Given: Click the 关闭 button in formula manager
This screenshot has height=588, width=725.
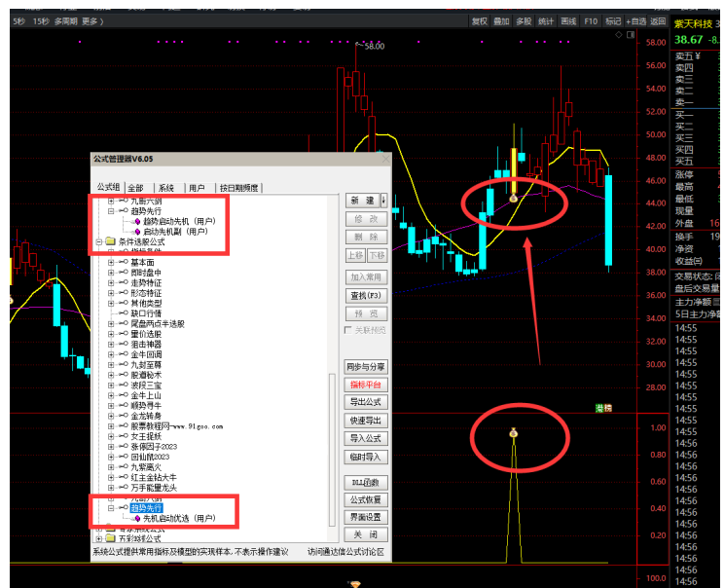Looking at the screenshot, I should pyautogui.click(x=366, y=534).
